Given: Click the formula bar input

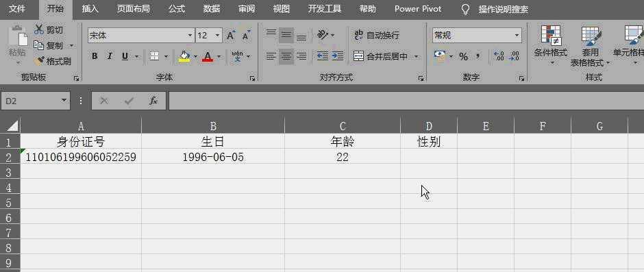Looking at the screenshot, I should [406, 101].
